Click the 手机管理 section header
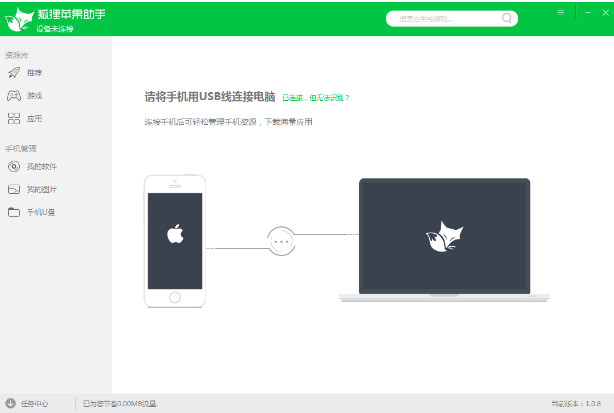Viewport: 614px width, 413px height. (x=21, y=148)
